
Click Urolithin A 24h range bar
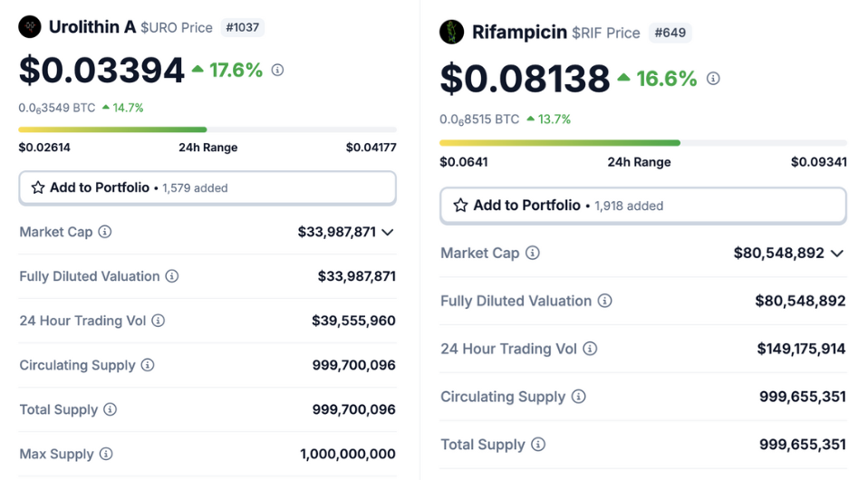coord(207,130)
